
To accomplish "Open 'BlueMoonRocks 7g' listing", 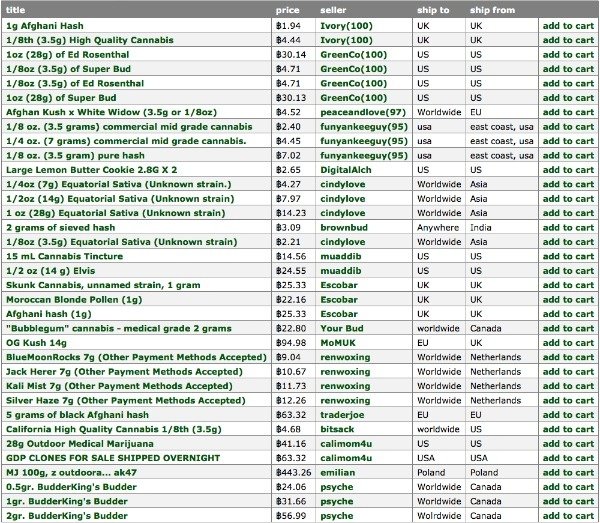I will (136, 357).
